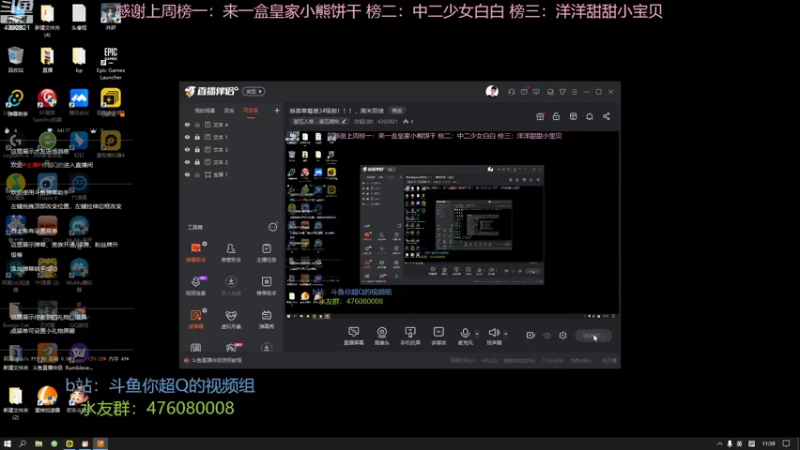Open the gear settings in bottom toolbar

[x=563, y=335]
